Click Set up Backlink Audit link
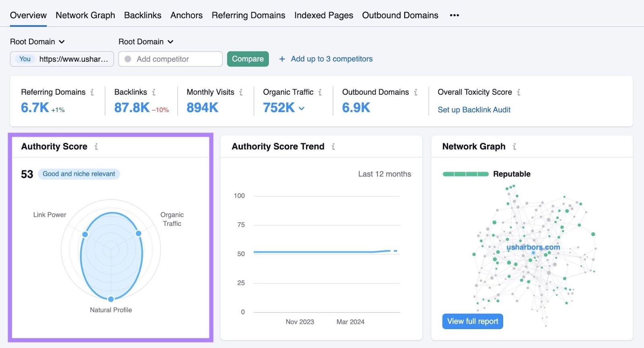 [x=474, y=110]
